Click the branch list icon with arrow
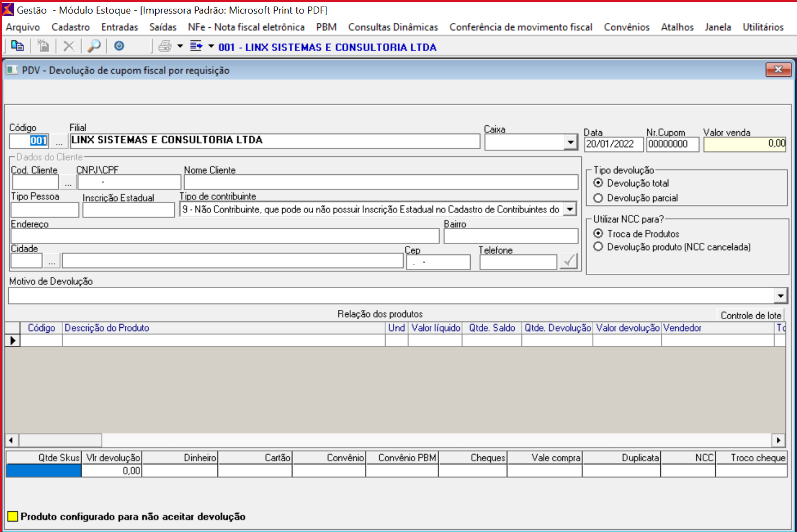Screen dimensions: 797x532 [x=196, y=46]
